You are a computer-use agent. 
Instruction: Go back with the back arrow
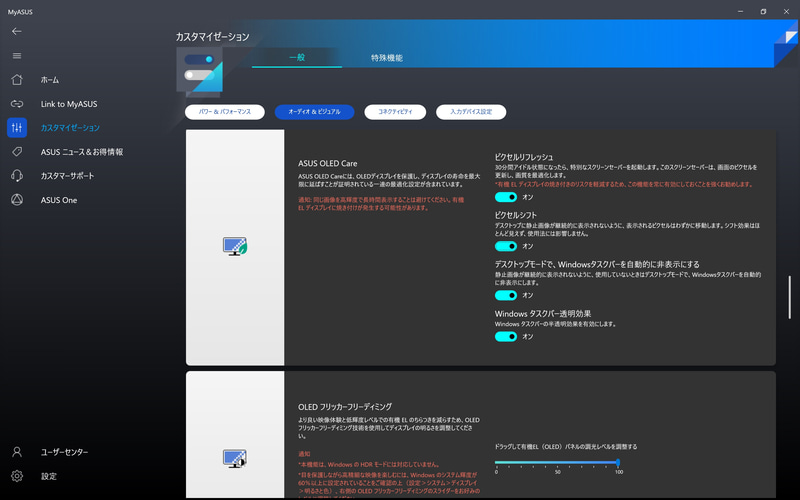[17, 32]
